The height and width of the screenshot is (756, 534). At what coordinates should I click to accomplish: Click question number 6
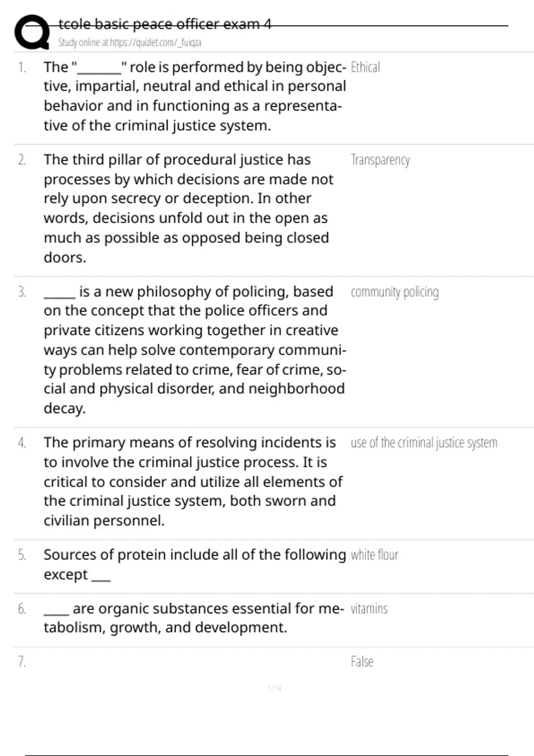[22, 609]
